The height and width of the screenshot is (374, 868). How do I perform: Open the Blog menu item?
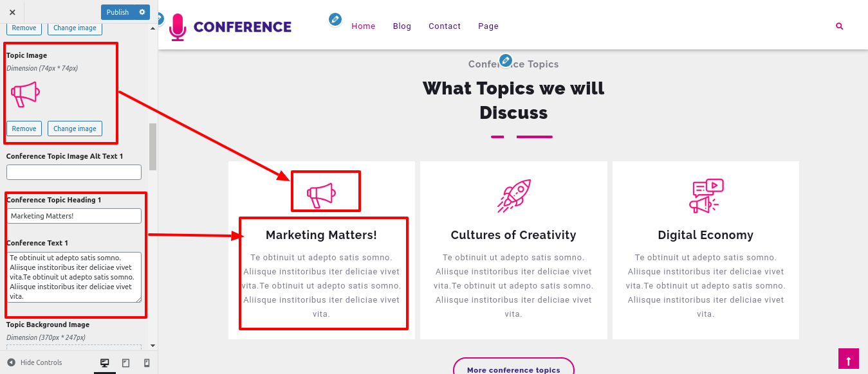point(402,26)
